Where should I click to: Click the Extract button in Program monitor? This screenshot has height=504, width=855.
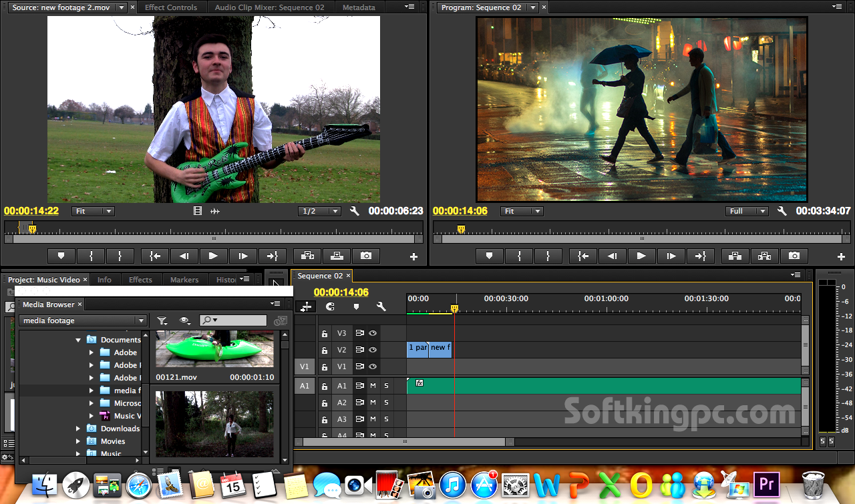(764, 256)
